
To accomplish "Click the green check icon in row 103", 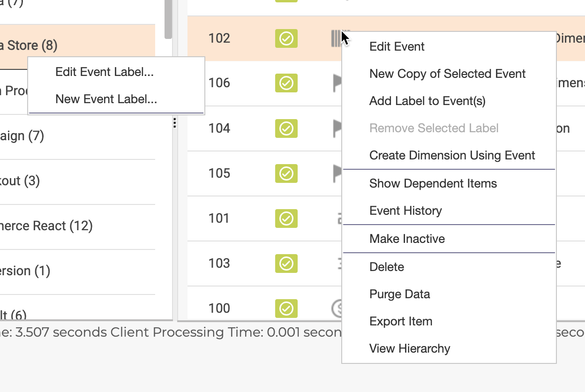I will click(286, 264).
